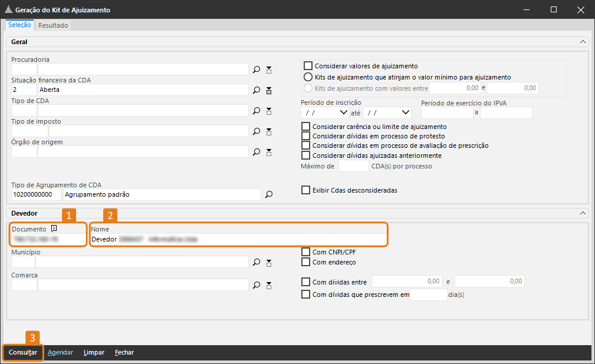Click the list icon beside Comarca field

click(269, 285)
